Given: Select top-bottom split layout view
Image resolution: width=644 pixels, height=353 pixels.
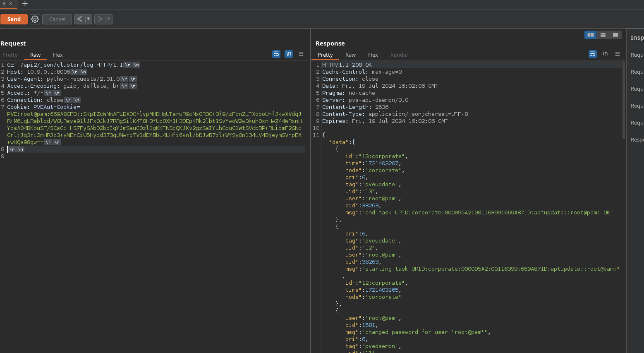Looking at the screenshot, I should click(x=603, y=35).
